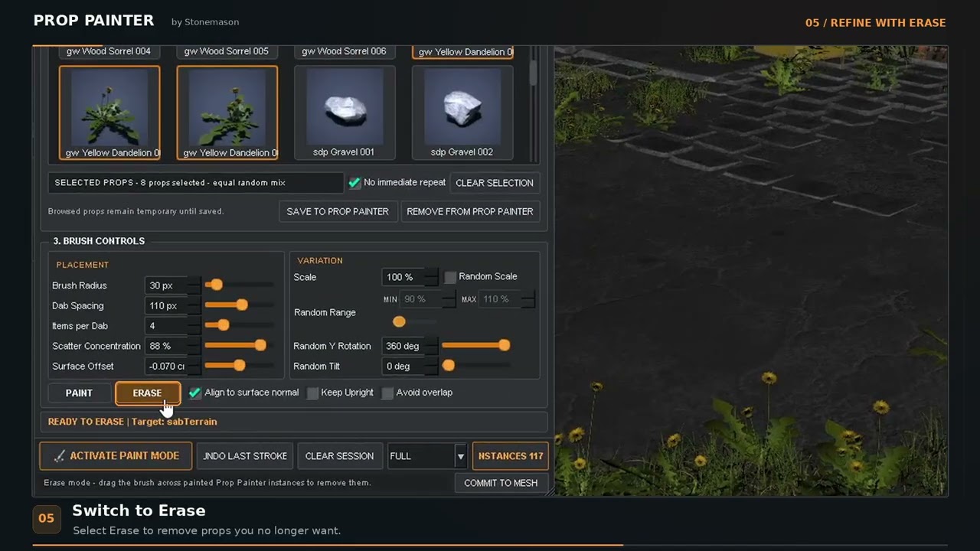980x551 pixels.
Task: Click the SELECTED PROPS summary text
Action: pos(170,183)
